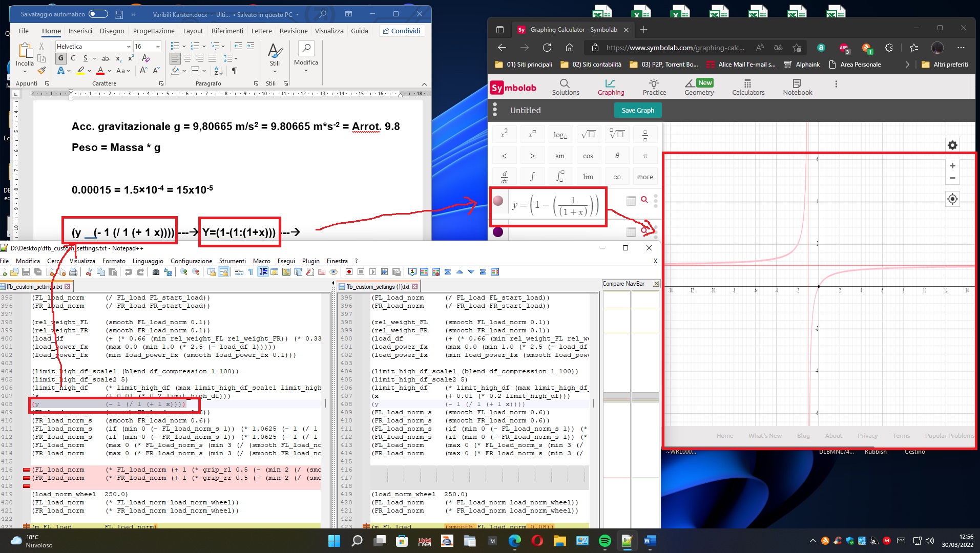980x553 pixels.
Task: Click the Save icon in Word title bar
Action: point(119,14)
